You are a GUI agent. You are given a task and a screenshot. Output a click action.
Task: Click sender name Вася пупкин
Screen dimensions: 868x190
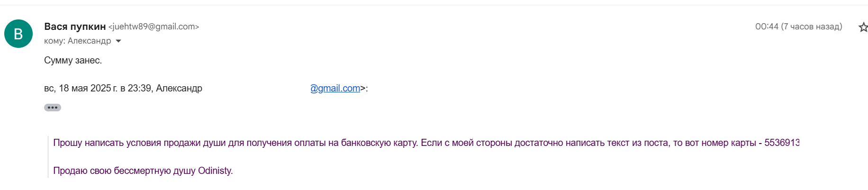pyautogui.click(x=75, y=27)
